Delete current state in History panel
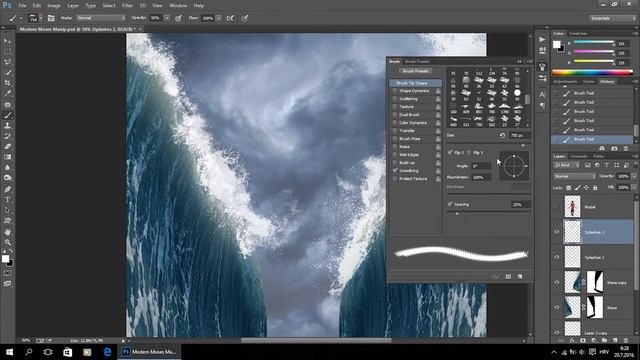Image resolution: width=640 pixels, height=360 pixels. click(626, 149)
